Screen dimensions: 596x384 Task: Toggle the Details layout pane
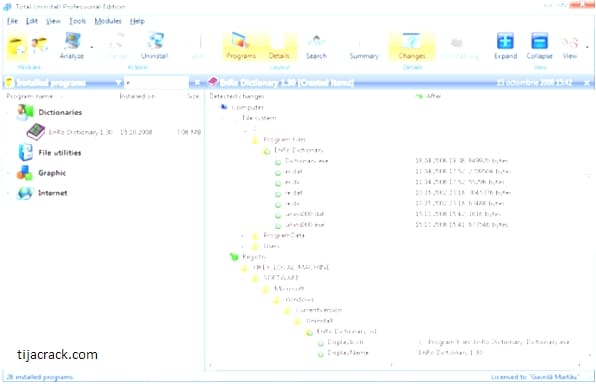(x=279, y=46)
